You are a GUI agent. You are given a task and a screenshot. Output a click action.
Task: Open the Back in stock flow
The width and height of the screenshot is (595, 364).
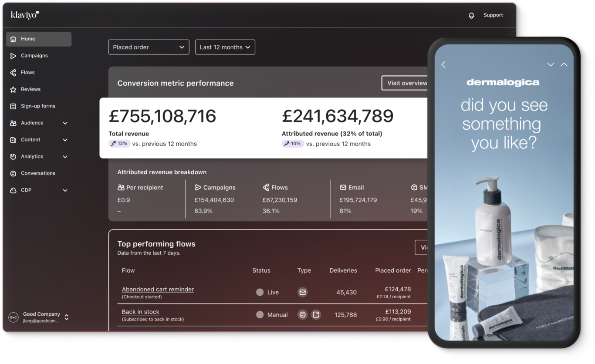141,312
